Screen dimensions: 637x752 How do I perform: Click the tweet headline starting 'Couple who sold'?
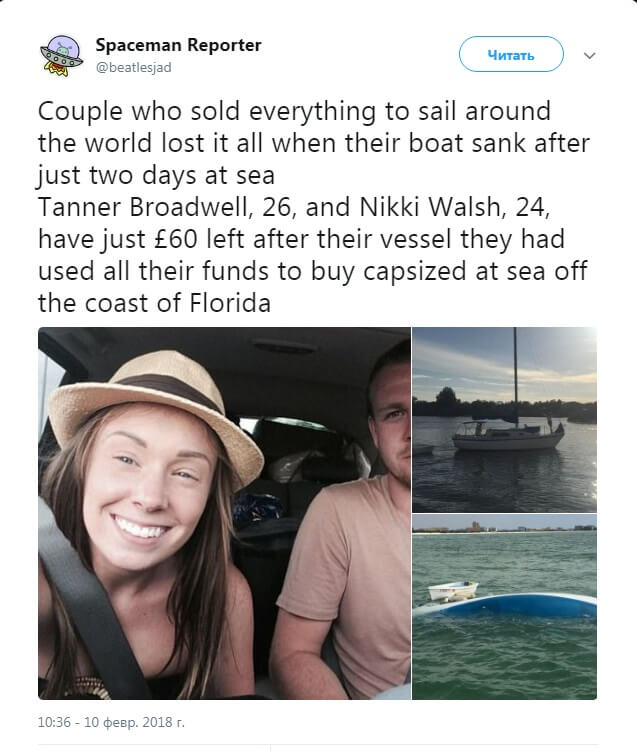(294, 109)
